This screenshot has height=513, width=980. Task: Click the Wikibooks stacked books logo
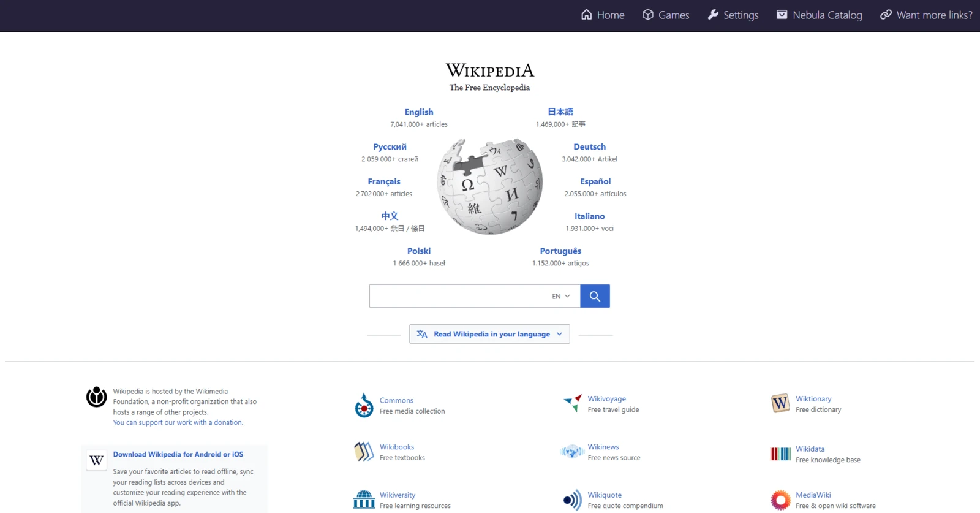point(364,452)
